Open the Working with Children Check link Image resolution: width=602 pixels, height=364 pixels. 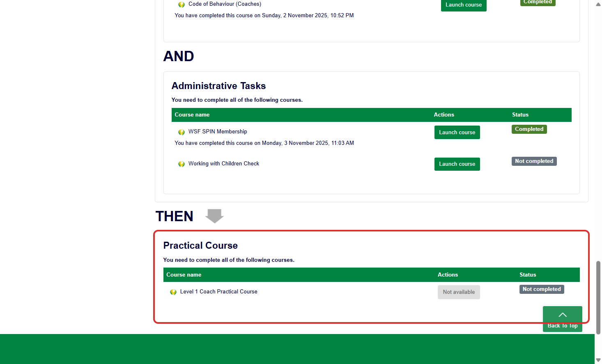[x=224, y=163]
